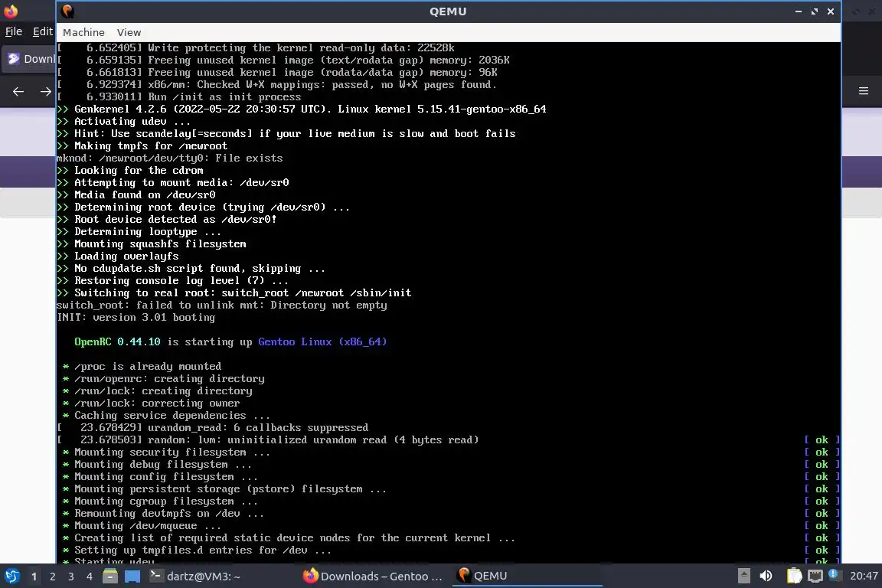Minimize the QEMU window
This screenshot has width=882, height=588.
pos(799,11)
